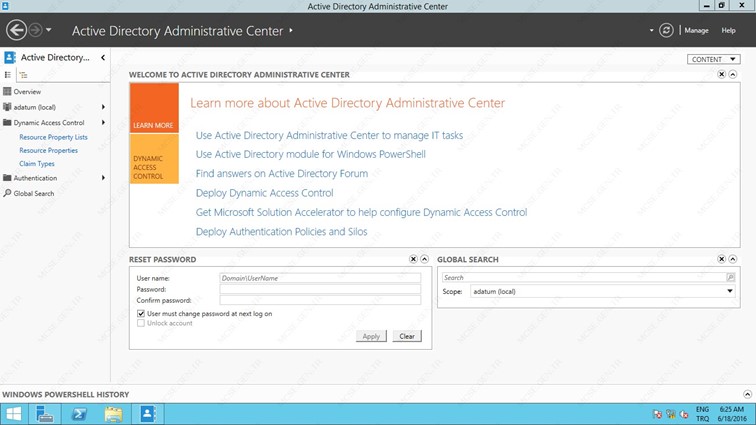Image resolution: width=756 pixels, height=425 pixels.
Task: Open the dropdown arrow left of refresh
Action: pos(651,30)
